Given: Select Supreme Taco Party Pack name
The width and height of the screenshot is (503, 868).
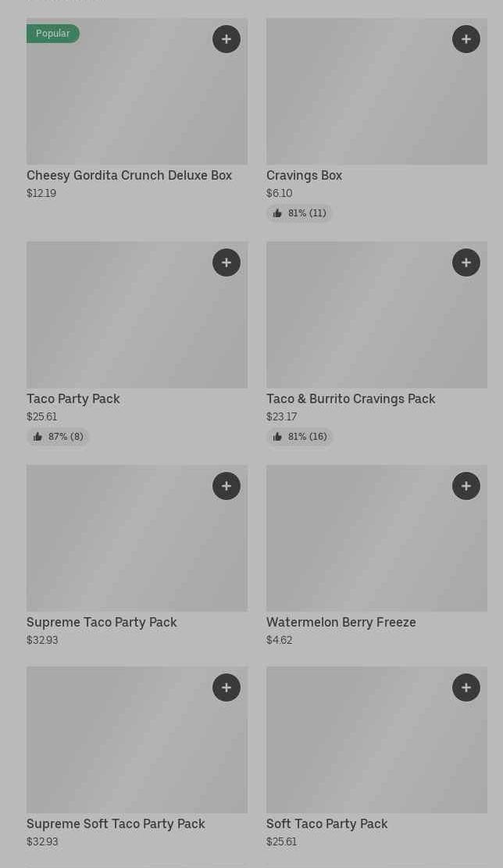Looking at the screenshot, I should coord(102,623).
